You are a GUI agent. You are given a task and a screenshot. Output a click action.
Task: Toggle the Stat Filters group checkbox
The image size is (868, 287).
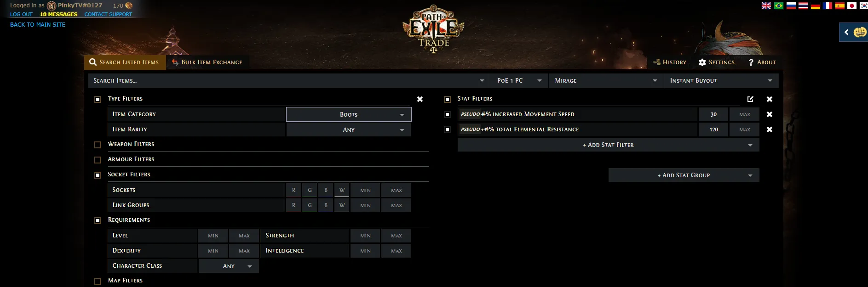pyautogui.click(x=447, y=99)
